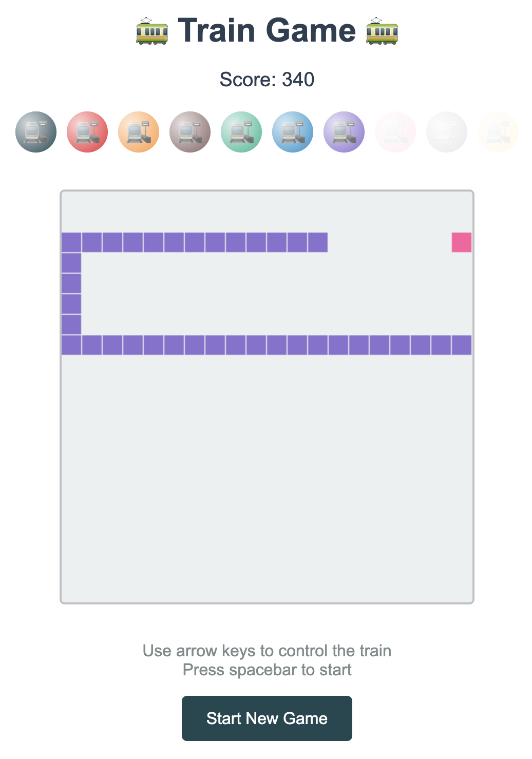Click the pink target square on board

coord(462,242)
